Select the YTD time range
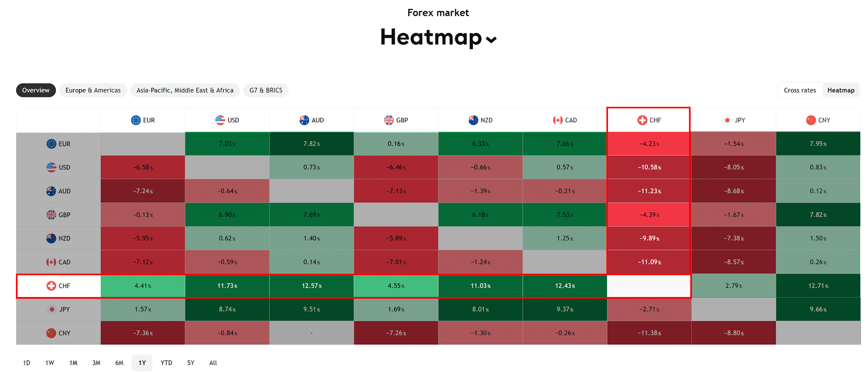This screenshot has height=373, width=868. pyautogui.click(x=166, y=363)
